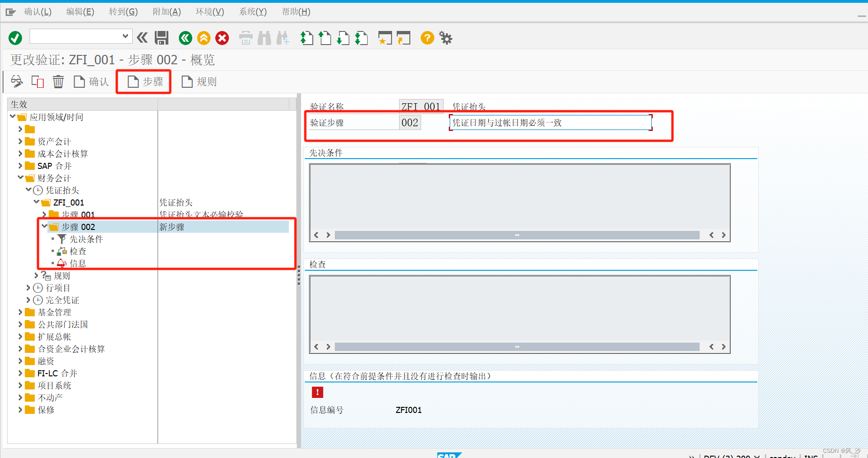Viewport: 868px width, 458px height.
Task: Click the 规则 (Rule) create button
Action: (199, 82)
